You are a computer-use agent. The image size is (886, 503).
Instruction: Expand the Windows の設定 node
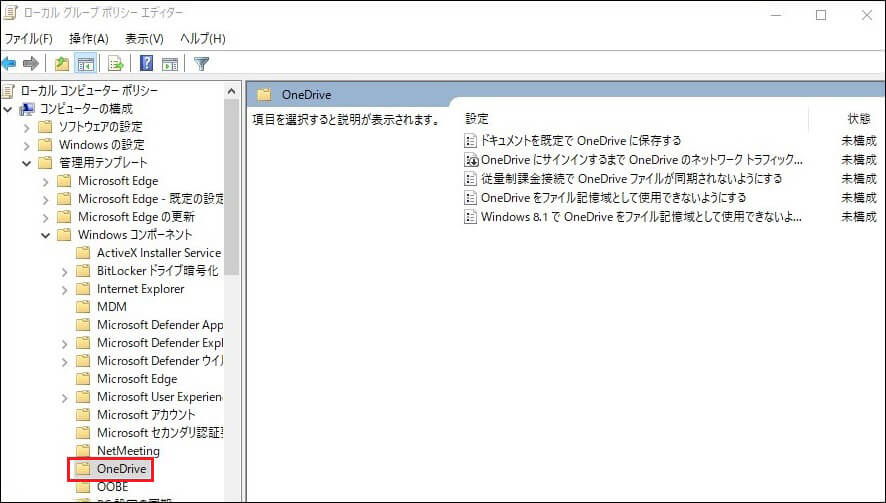(x=27, y=146)
